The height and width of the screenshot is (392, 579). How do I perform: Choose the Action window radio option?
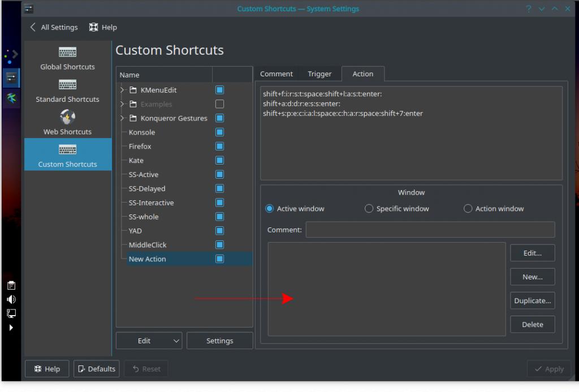click(468, 209)
